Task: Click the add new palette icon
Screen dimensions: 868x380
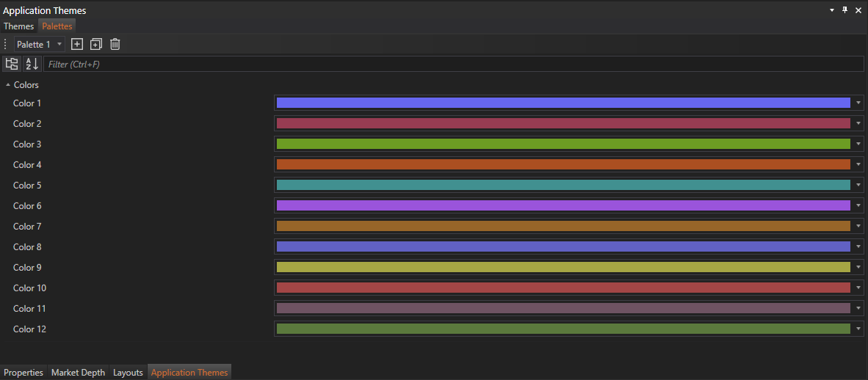Action: pyautogui.click(x=76, y=45)
